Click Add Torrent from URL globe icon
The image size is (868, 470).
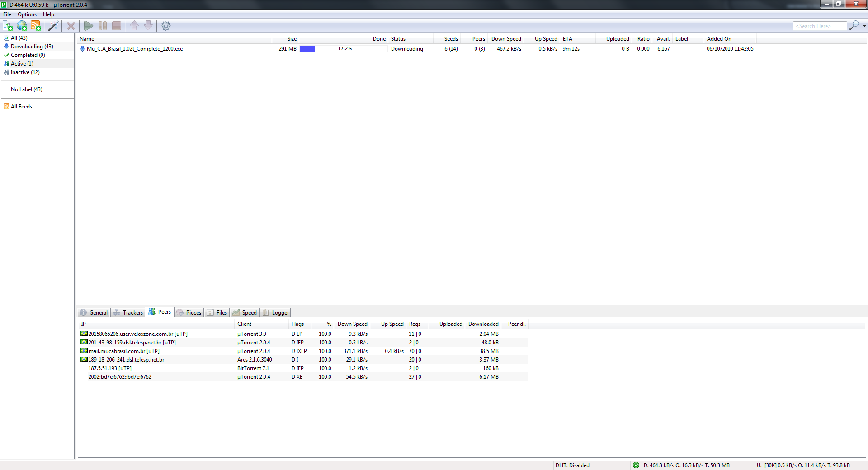click(22, 26)
